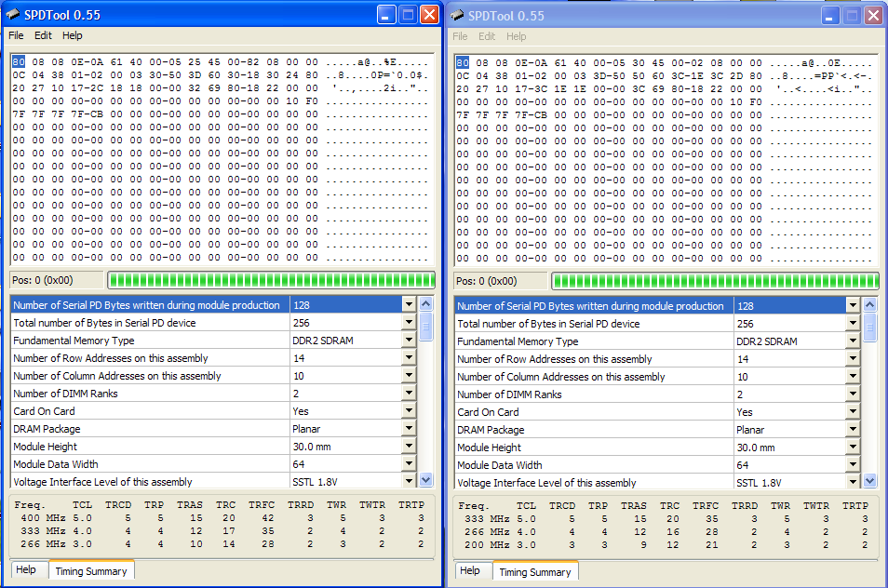This screenshot has height=588, width=888.
Task: Select Number of DIMM Ranks row, right window
Action: (657, 394)
